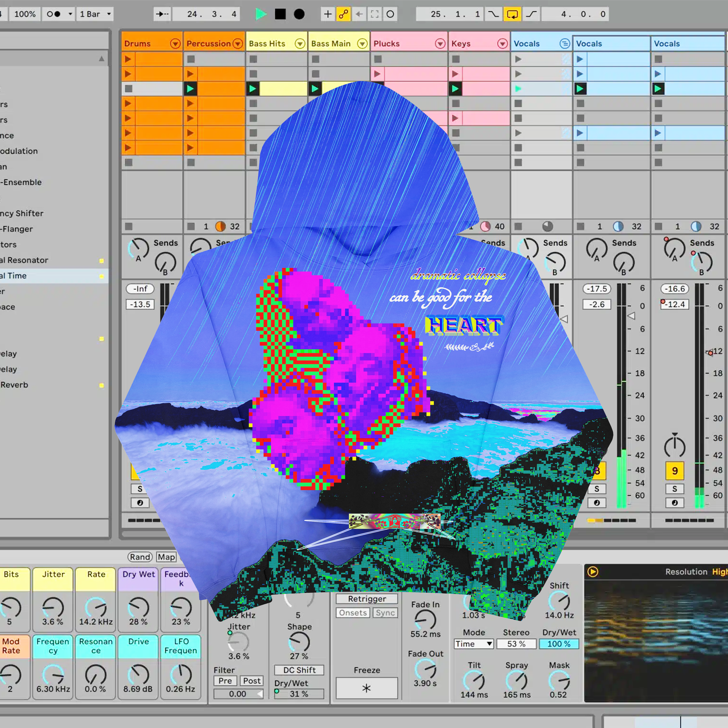Click the 100% zoom field
The width and height of the screenshot is (728, 728).
(25, 14)
